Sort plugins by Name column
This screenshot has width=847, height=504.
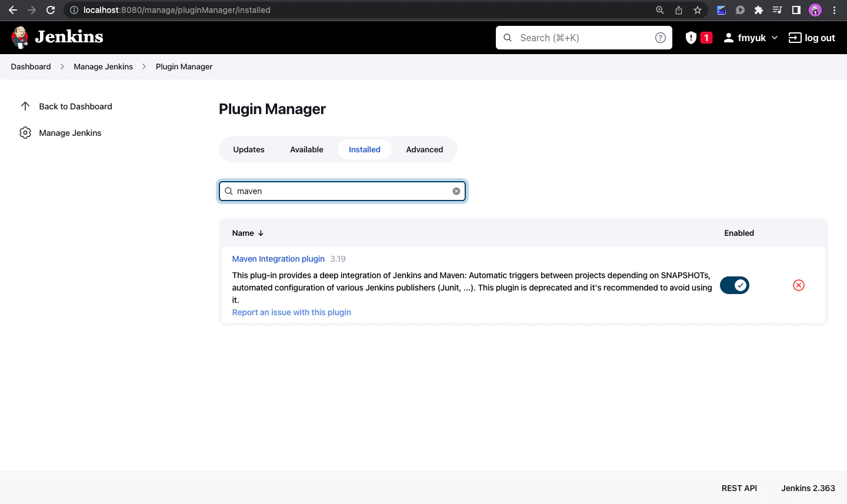tap(248, 233)
